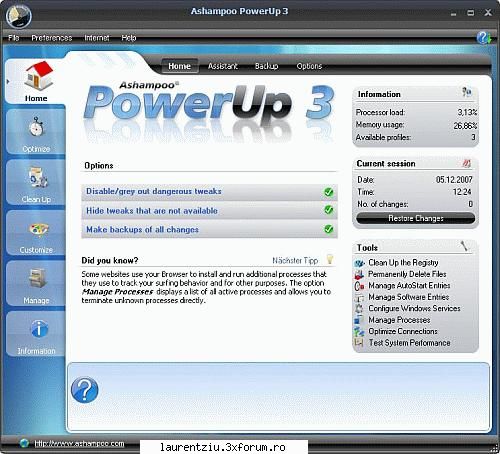
Task: Maximize the PowerUp 3 window
Action: click(471, 13)
